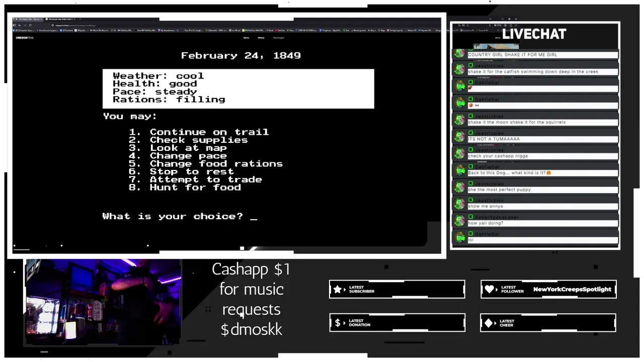Open the Wikipedia bookmark
Image resolution: width=644 pixels, height=362 pixels.
point(80,31)
